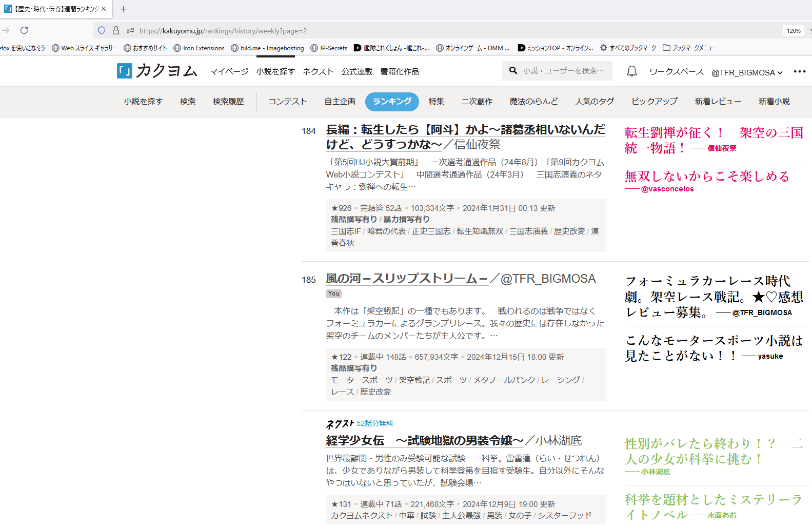Image resolution: width=812 pixels, height=527 pixels.
Task: Open the novel 風の河ースリップストリームー
Action: coord(406,279)
